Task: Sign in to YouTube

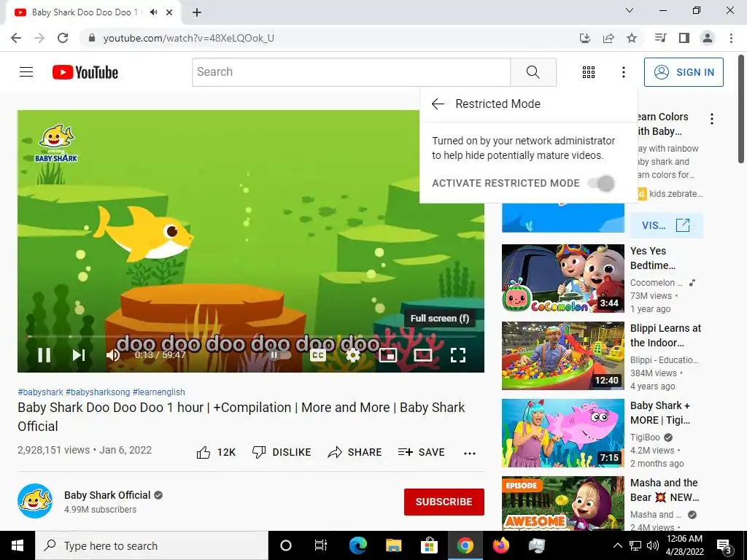Action: (x=684, y=72)
